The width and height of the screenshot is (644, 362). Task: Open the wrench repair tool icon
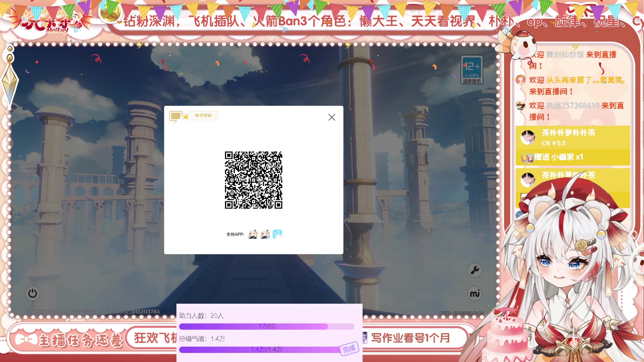(475, 270)
